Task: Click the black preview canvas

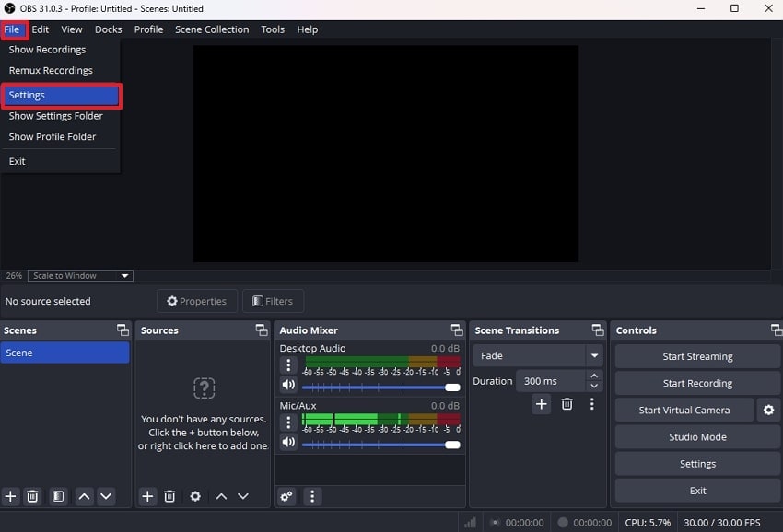Action: tap(385, 154)
